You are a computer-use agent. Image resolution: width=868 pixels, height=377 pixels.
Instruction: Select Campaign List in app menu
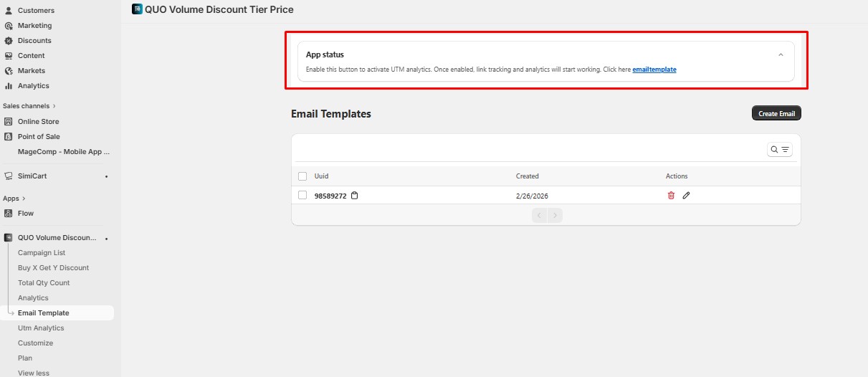(42, 253)
